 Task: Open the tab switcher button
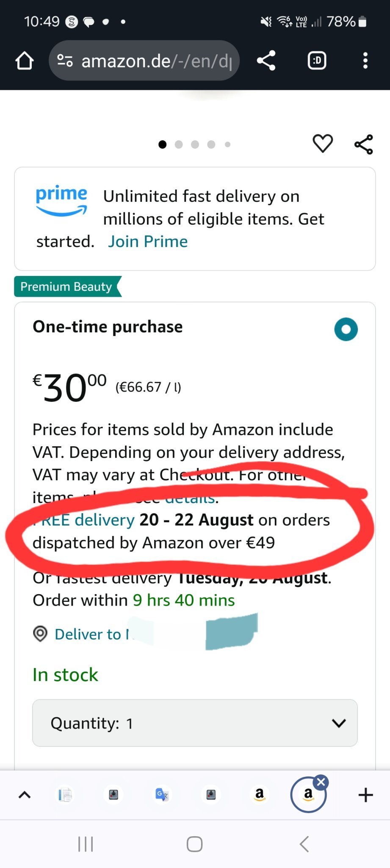[317, 61]
